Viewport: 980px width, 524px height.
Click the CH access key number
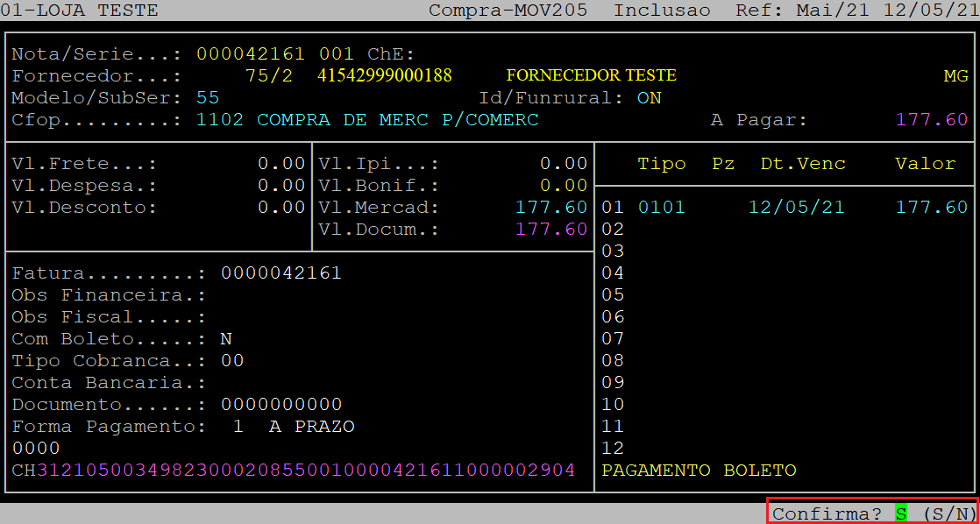[x=306, y=471]
